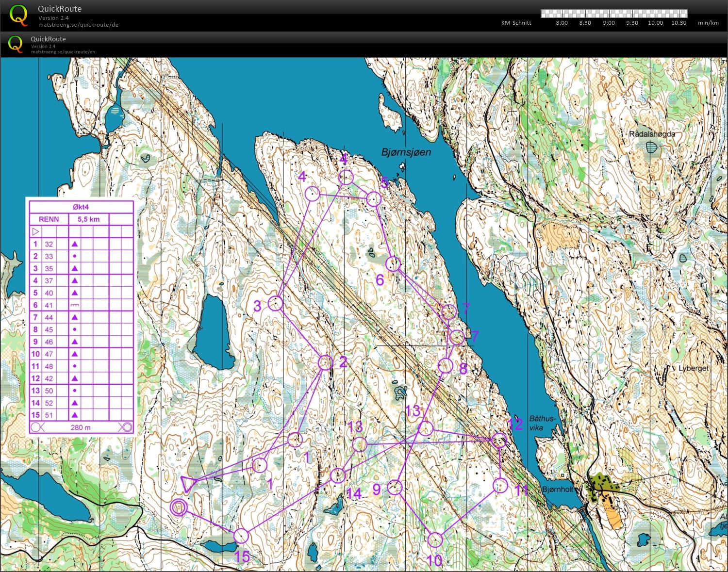Click the 280 m finish row in the table
The width and height of the screenshot is (728, 572).
(81, 427)
